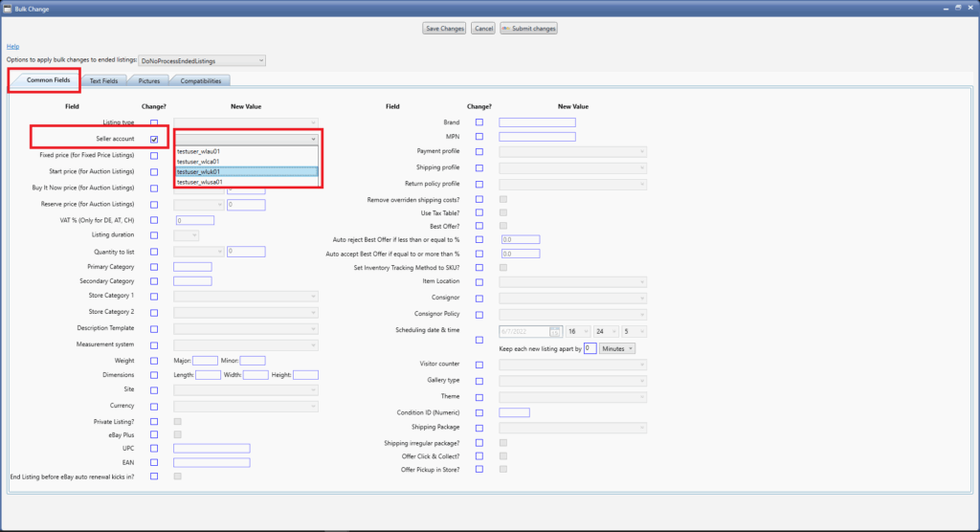Go to the Compatibilities tab

[201, 81]
